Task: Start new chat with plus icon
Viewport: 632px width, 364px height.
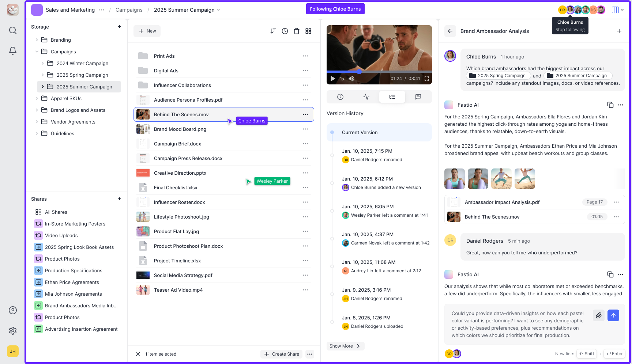Action: (x=619, y=31)
